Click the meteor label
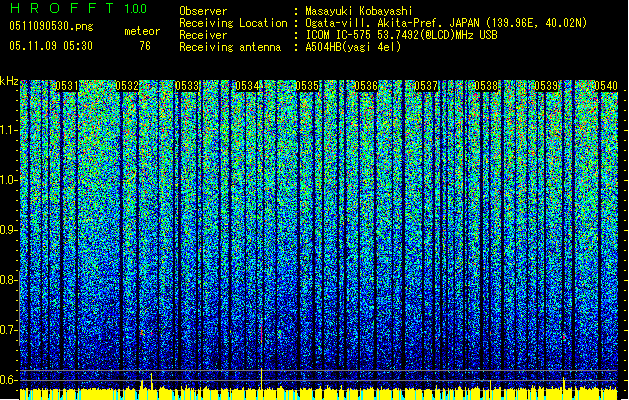Screen dimensions: 629x400 coord(142,32)
